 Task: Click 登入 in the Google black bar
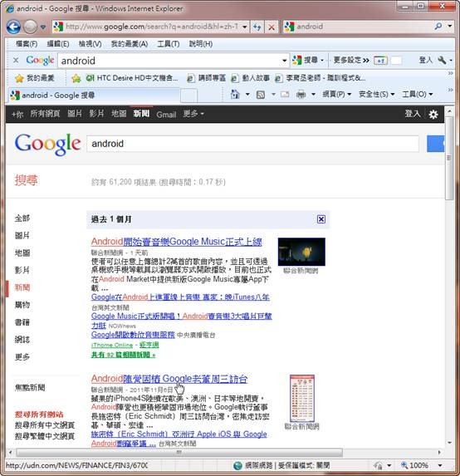tap(413, 114)
